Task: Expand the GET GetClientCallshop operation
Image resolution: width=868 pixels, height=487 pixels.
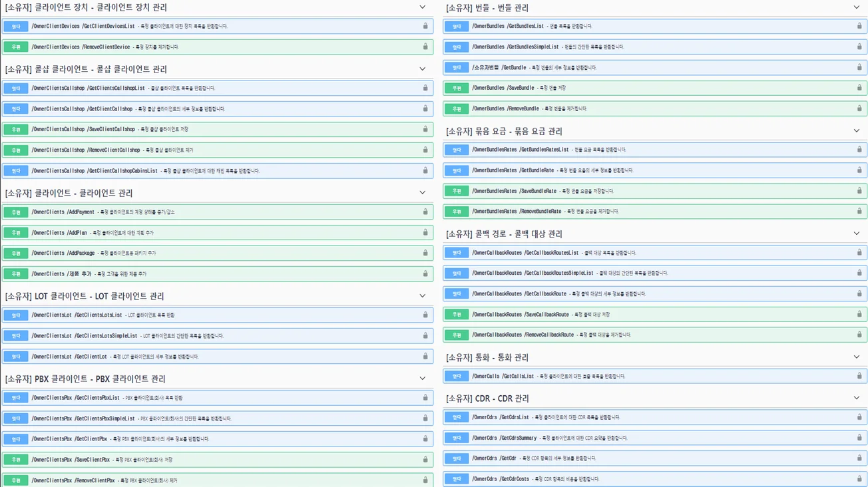Action: tap(218, 108)
